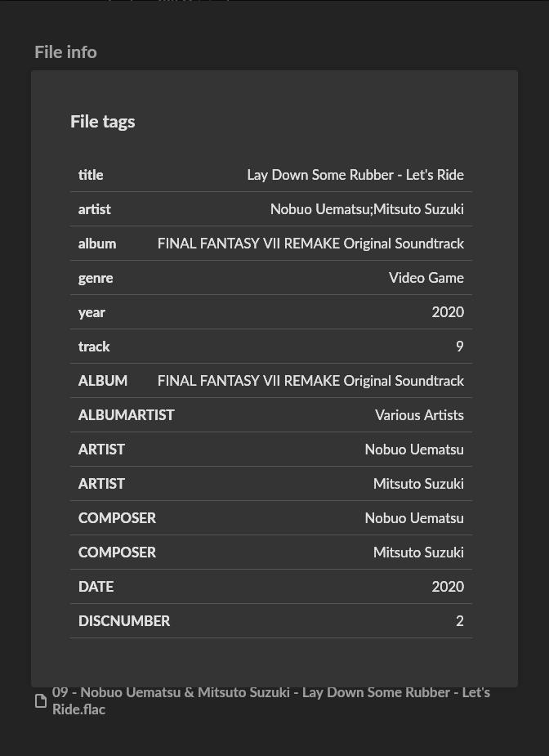Image resolution: width=549 pixels, height=756 pixels.
Task: Click the file icon beside the FLAC filename
Action: click(x=41, y=701)
